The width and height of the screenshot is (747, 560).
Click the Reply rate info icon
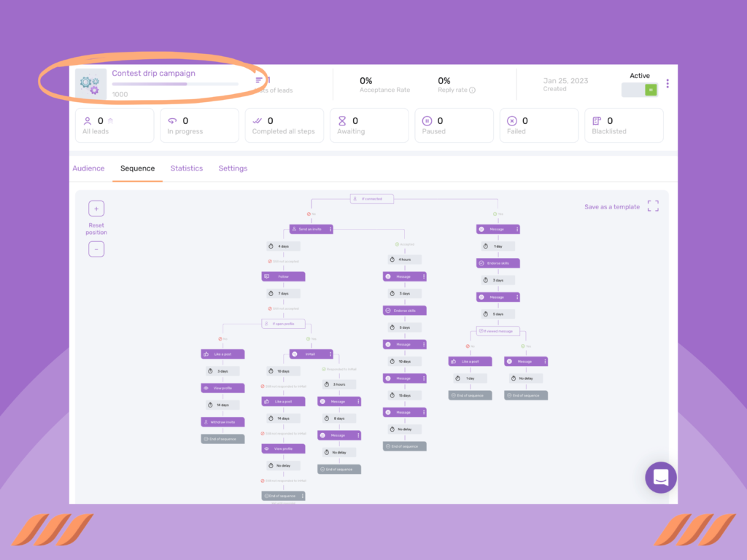[x=472, y=90]
